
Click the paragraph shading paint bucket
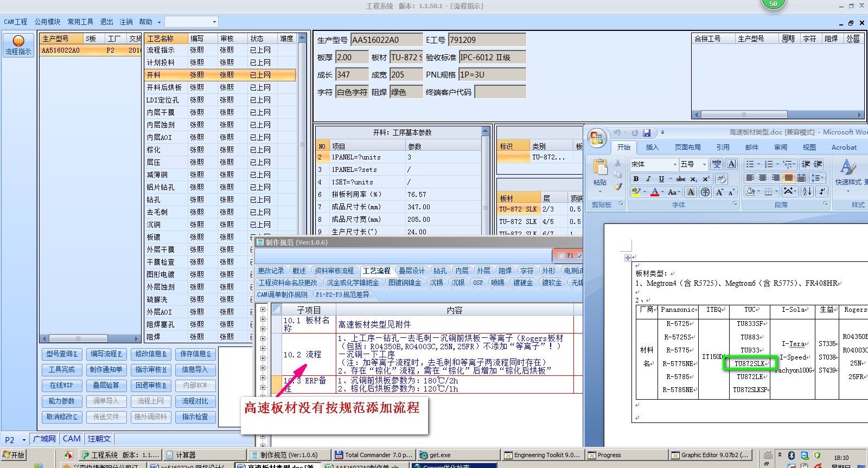(x=750, y=191)
